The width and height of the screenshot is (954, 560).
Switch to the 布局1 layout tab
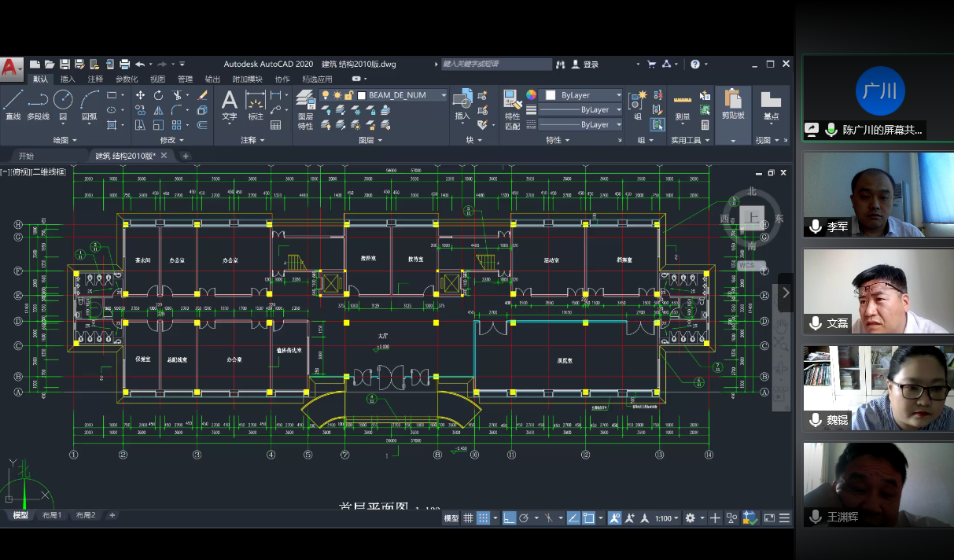tap(52, 515)
